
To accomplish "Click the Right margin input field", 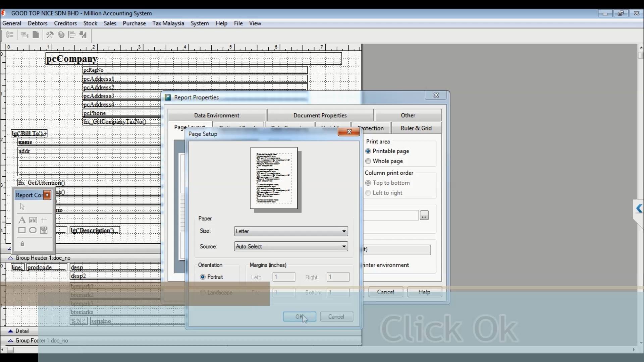I will pyautogui.click(x=338, y=277).
